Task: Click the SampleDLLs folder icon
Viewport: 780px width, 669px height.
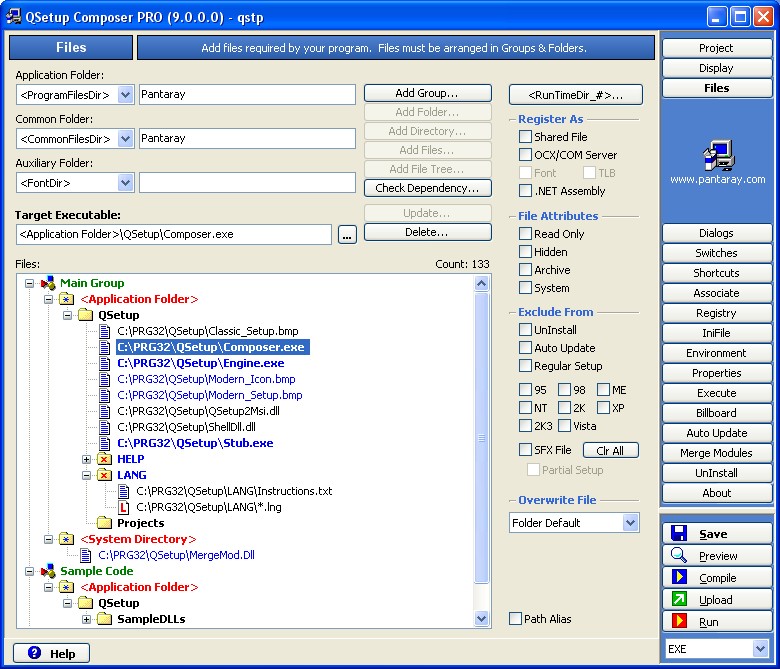Action: coord(104,619)
